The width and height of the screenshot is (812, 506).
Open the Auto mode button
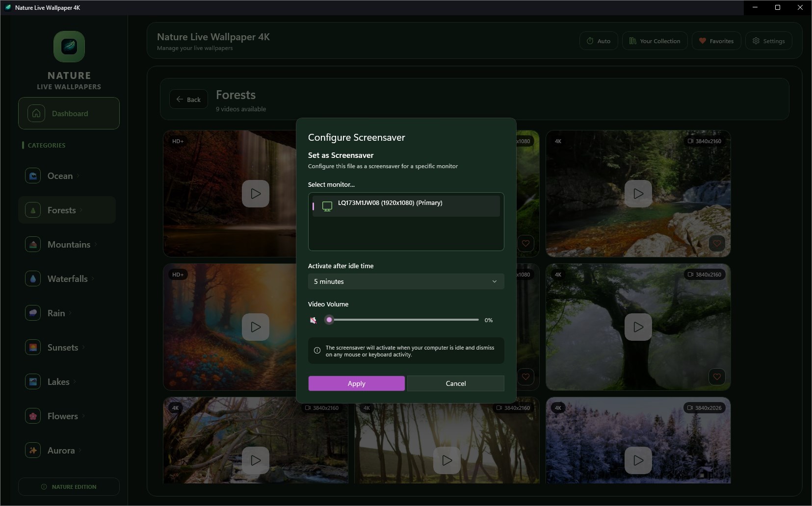click(x=599, y=41)
